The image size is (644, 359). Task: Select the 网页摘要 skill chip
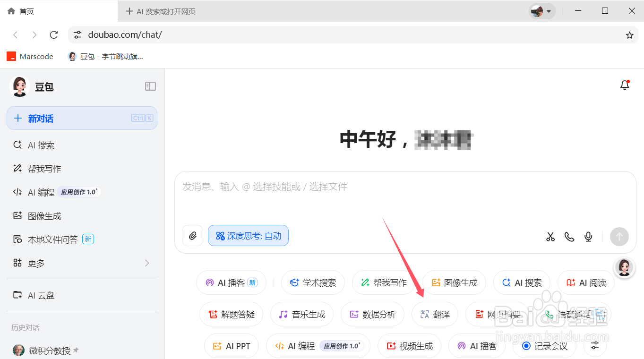(x=497, y=314)
